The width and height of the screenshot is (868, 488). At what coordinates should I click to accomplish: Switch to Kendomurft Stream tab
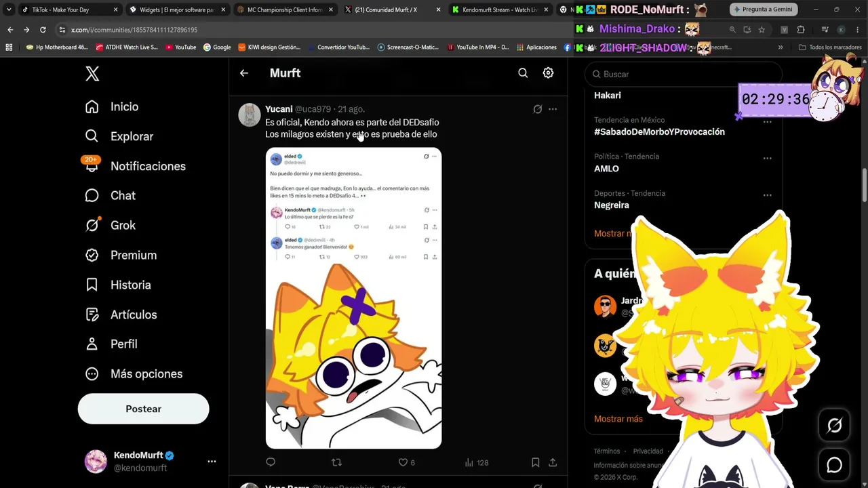499,10
